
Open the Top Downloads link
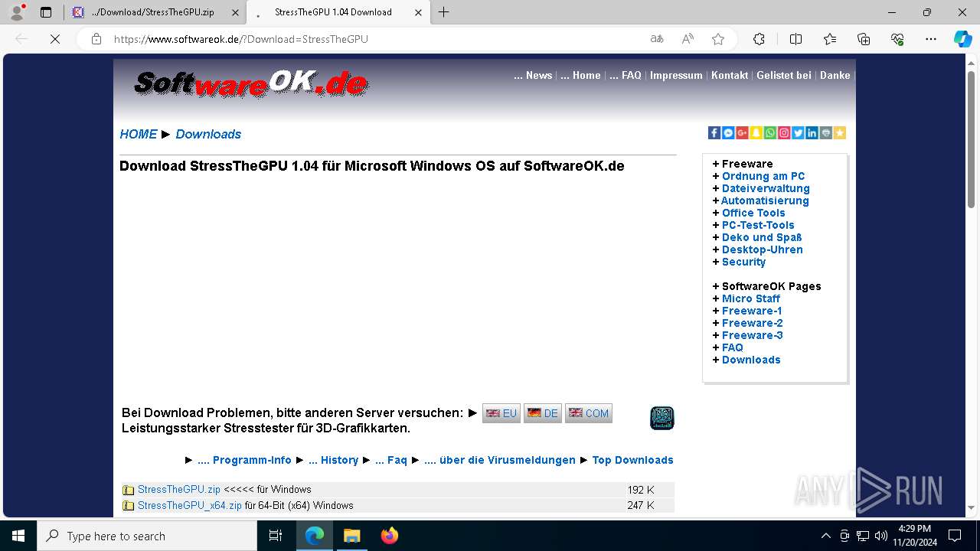[x=632, y=460]
